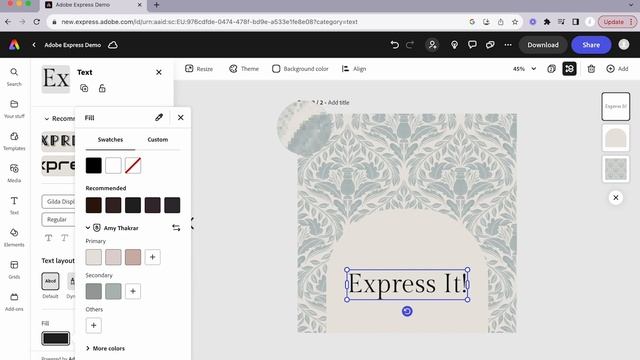Open Align options in toolbar
640x360 pixels.
[x=353, y=69]
